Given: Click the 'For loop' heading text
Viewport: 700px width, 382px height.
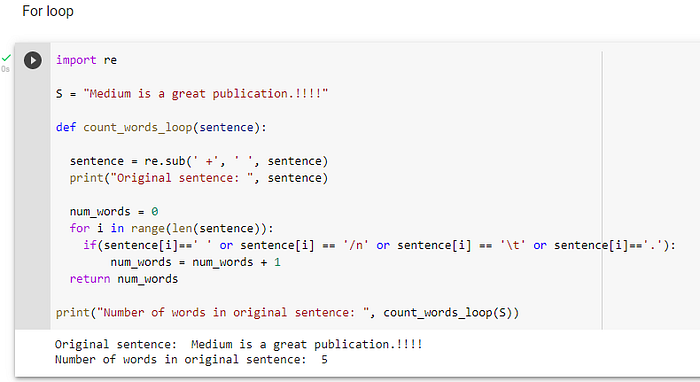Looking at the screenshot, I should click(48, 11).
